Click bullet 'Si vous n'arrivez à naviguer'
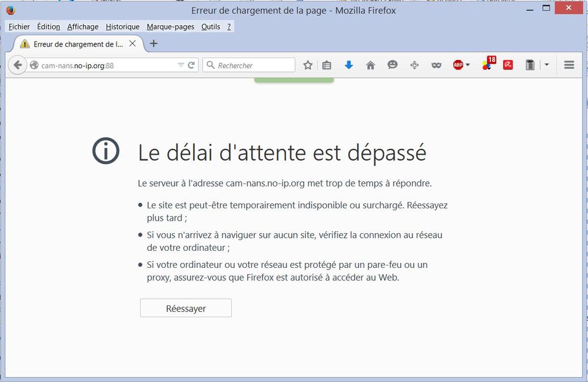 (295, 241)
